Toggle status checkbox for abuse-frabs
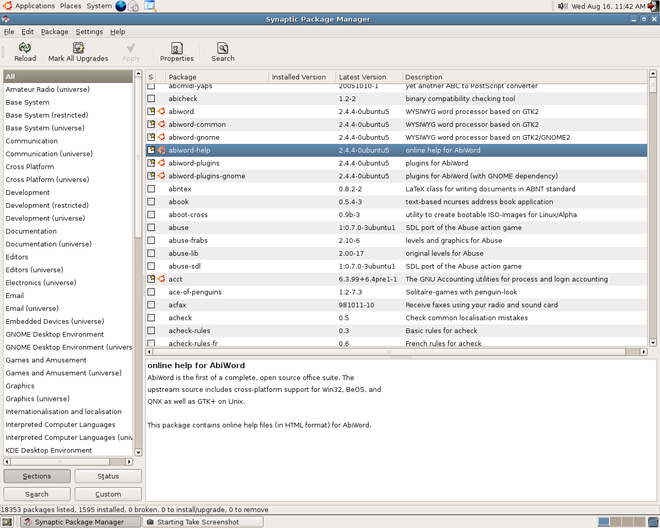Image resolution: width=660 pixels, height=528 pixels. [151, 240]
